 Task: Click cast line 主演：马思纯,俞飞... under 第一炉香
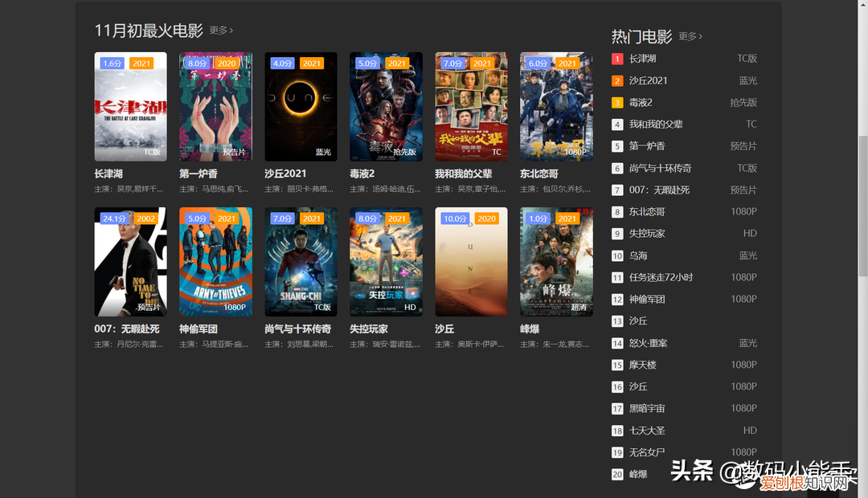pyautogui.click(x=214, y=190)
